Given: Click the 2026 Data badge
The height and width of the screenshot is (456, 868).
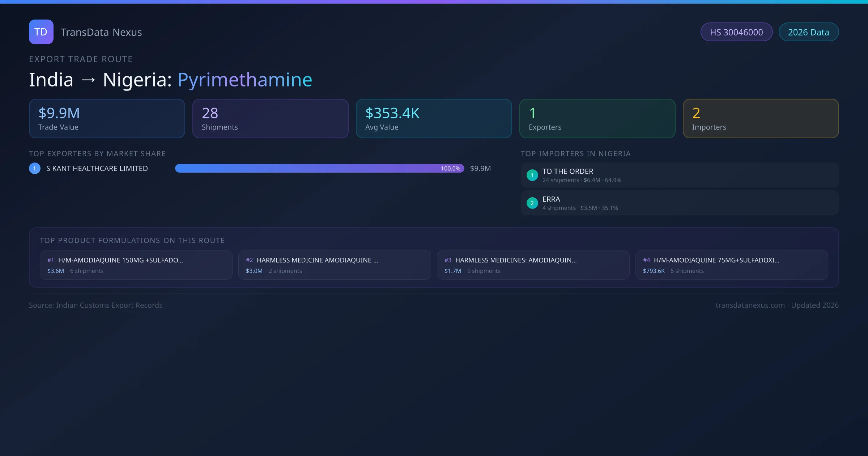Looking at the screenshot, I should (x=808, y=32).
